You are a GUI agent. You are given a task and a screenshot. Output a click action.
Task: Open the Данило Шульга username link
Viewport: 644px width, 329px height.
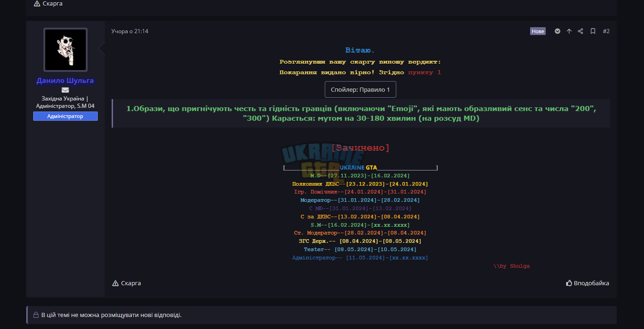65,81
